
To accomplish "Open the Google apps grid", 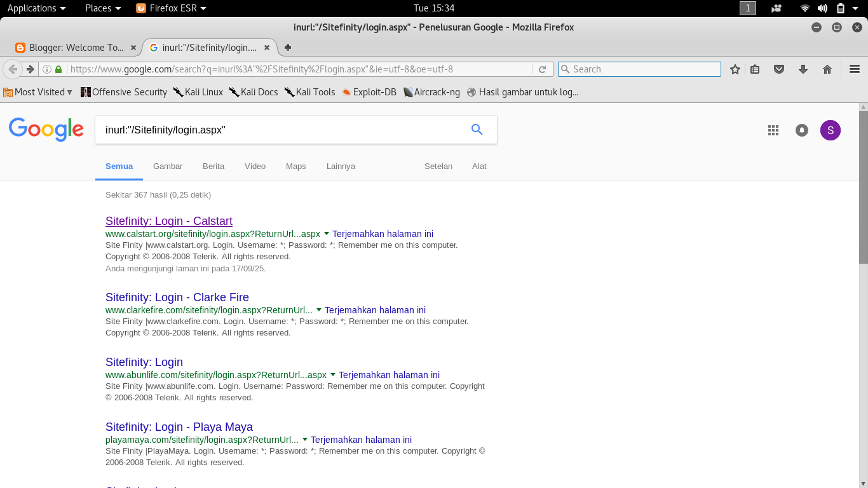I will 773,130.
